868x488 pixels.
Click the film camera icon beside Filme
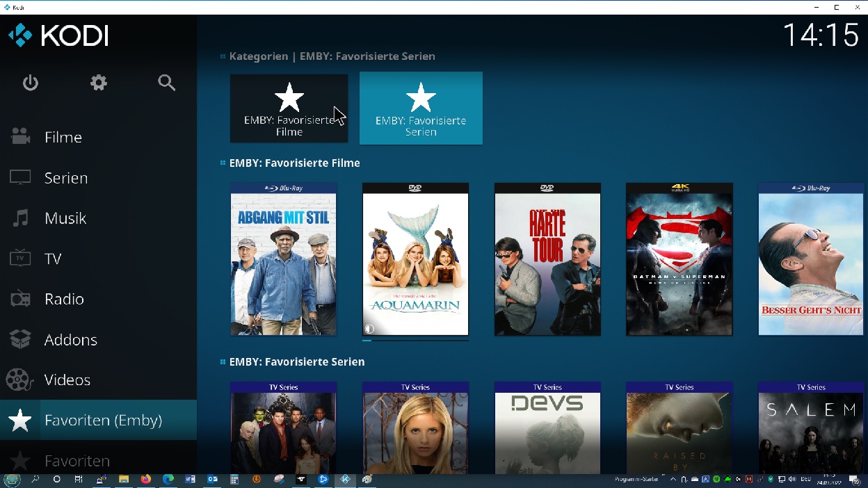20,137
